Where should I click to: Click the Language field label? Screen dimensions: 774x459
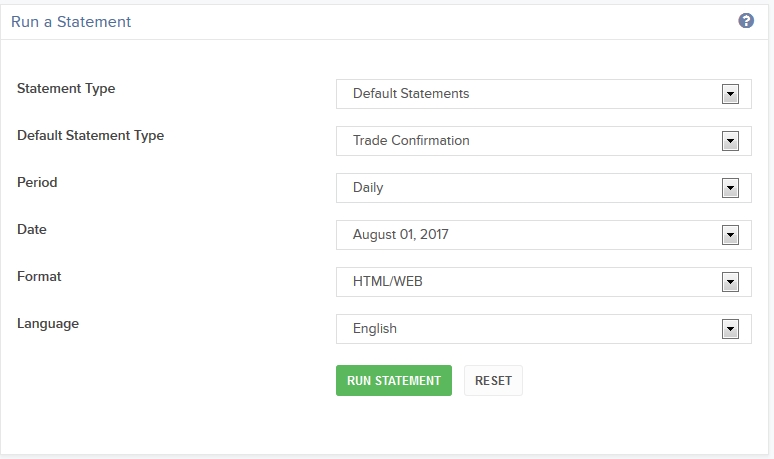pos(48,324)
